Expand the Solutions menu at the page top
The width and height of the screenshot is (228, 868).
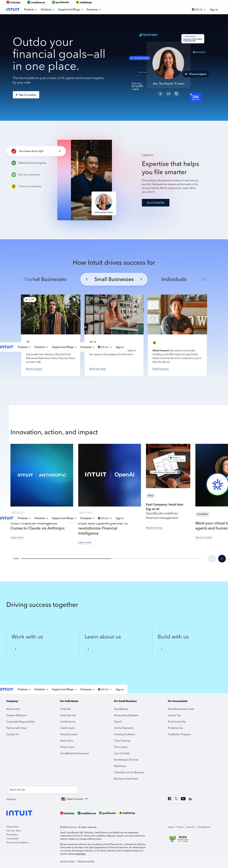[47, 10]
